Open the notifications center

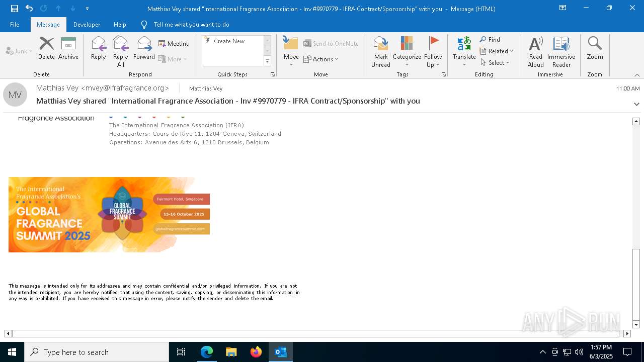[627, 352]
